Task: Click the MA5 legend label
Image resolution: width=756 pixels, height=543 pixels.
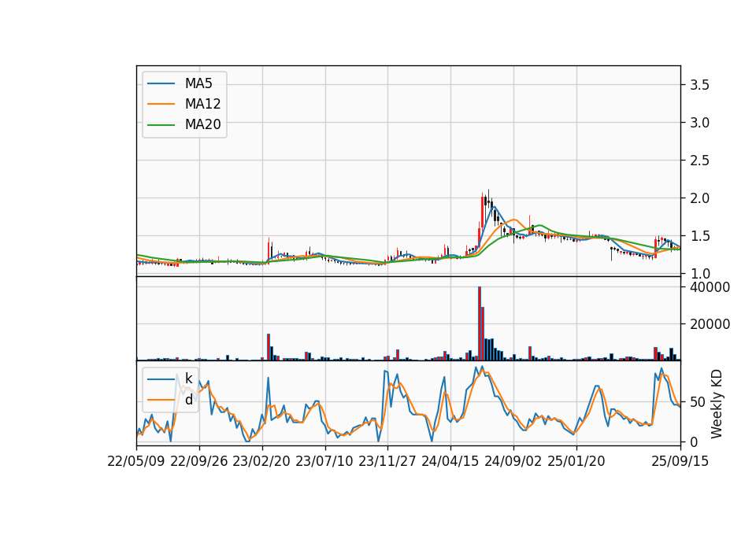Action: (198, 83)
